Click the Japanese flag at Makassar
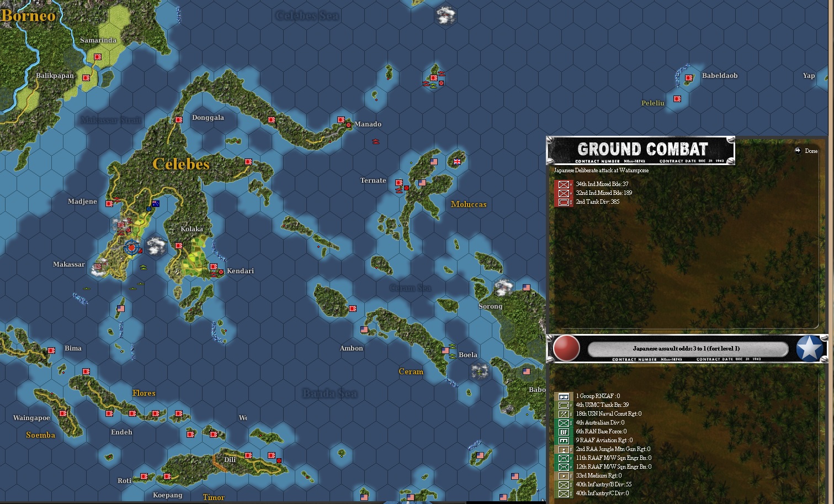The height and width of the screenshot is (504, 834). (x=98, y=267)
